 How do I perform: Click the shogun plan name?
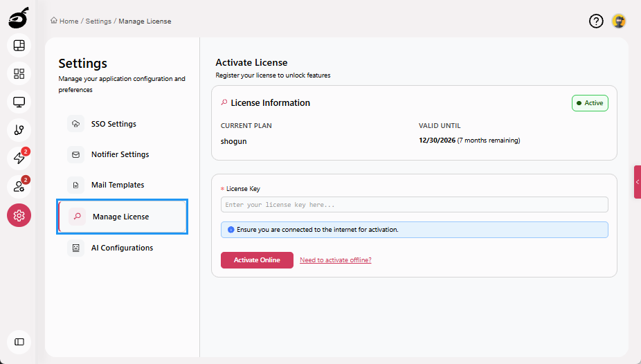coord(234,141)
